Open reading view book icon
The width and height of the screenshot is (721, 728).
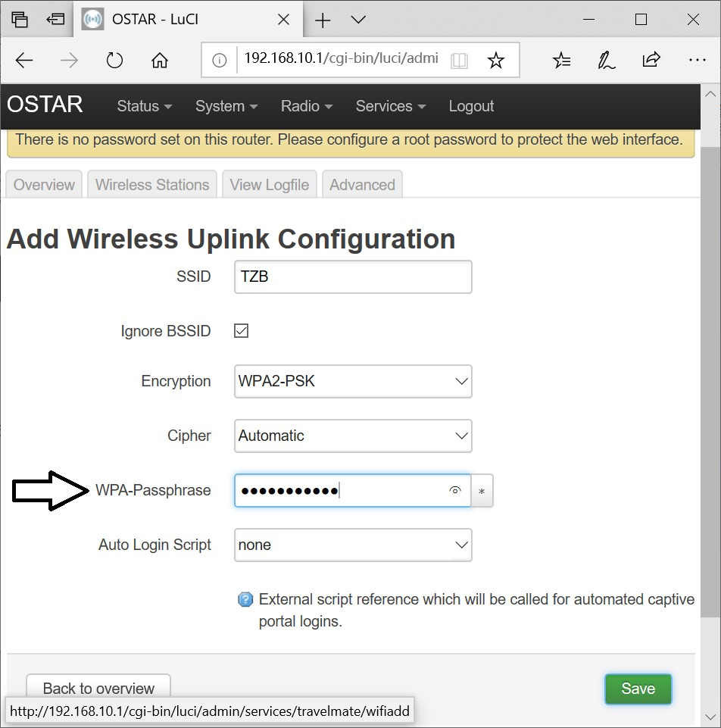pyautogui.click(x=459, y=61)
